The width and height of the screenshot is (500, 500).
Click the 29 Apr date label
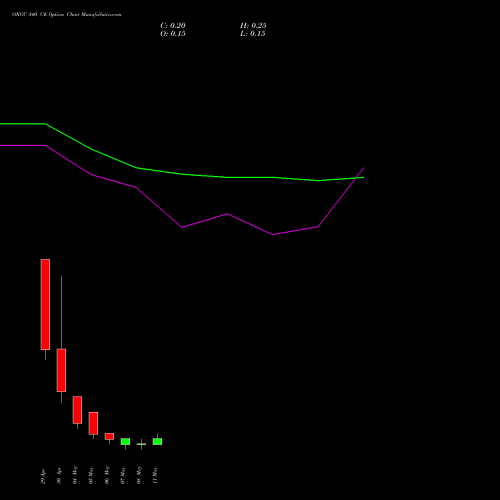(43, 477)
